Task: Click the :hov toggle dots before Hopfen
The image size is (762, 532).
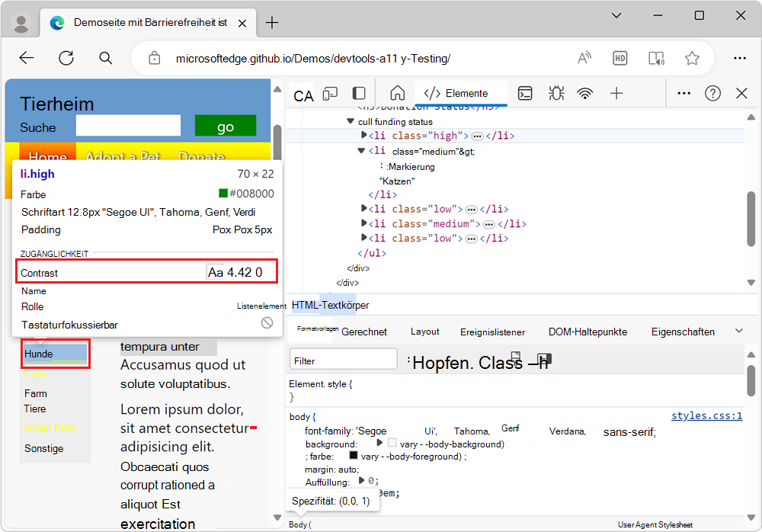Action: [x=408, y=360]
